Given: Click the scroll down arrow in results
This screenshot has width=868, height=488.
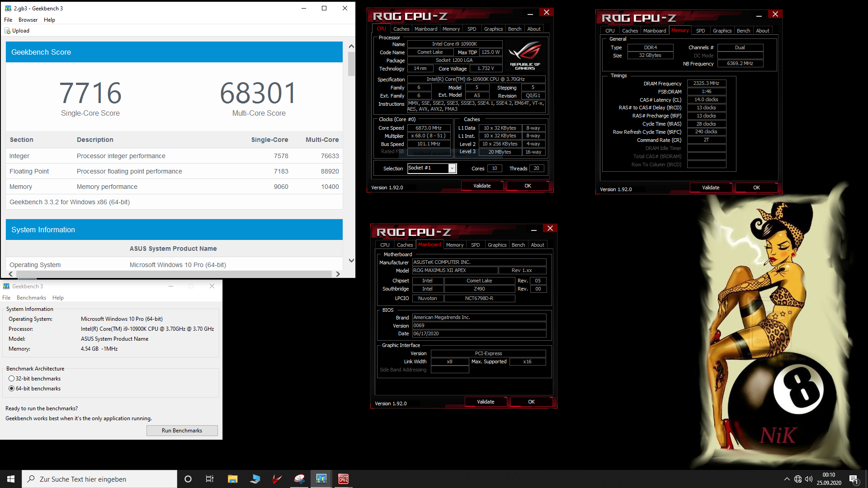Looking at the screenshot, I should [x=351, y=260].
